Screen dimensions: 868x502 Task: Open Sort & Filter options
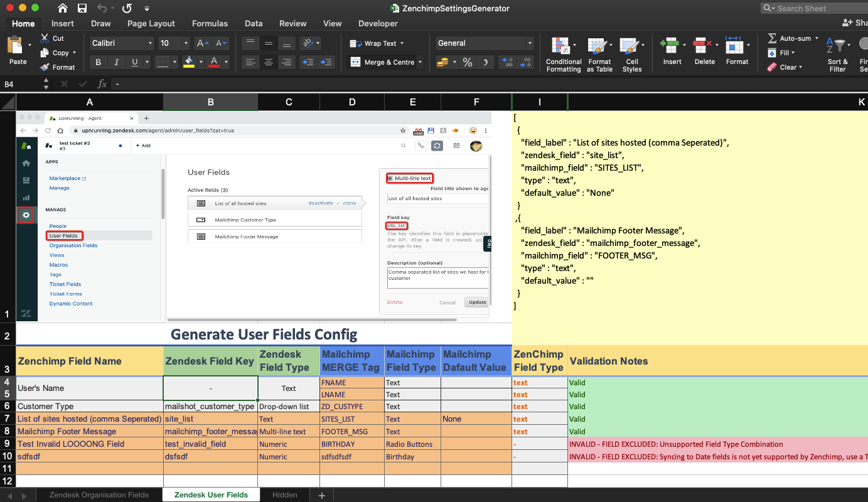pos(837,54)
